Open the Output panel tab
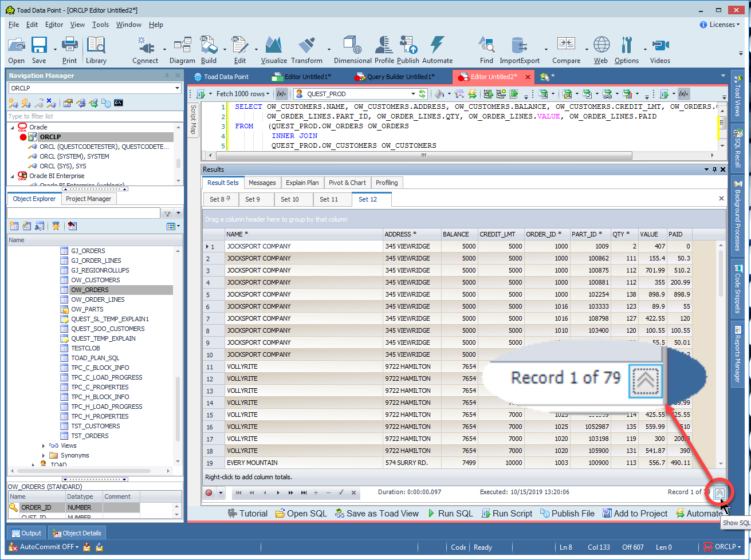751x560 pixels. [26, 533]
